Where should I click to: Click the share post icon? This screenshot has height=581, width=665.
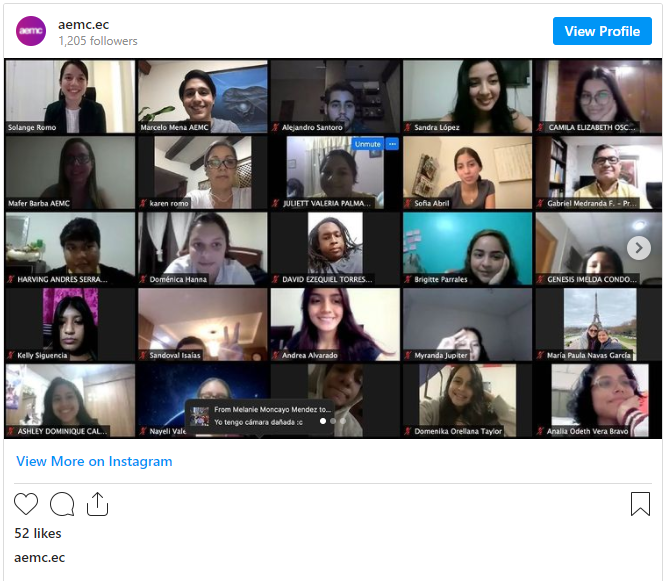(97, 504)
